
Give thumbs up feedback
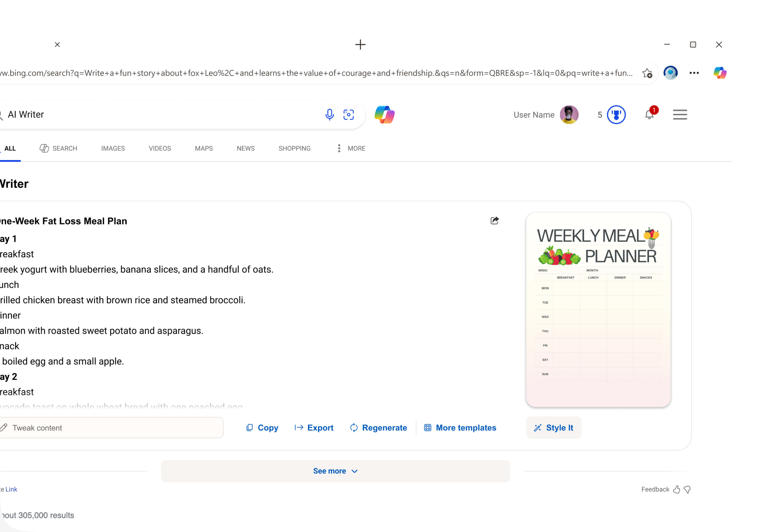tap(676, 489)
